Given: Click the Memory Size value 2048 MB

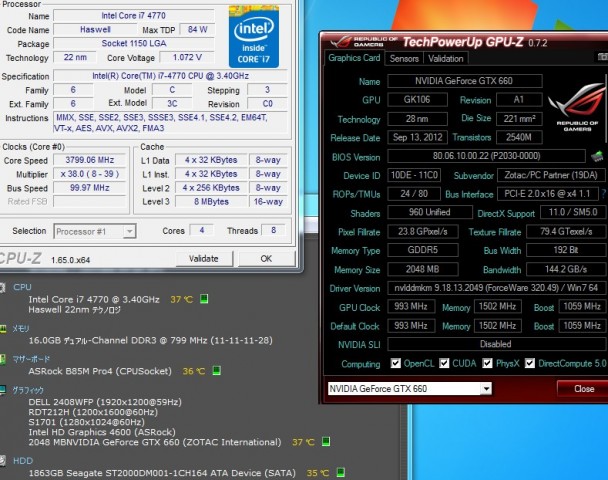Looking at the screenshot, I should (x=423, y=269).
